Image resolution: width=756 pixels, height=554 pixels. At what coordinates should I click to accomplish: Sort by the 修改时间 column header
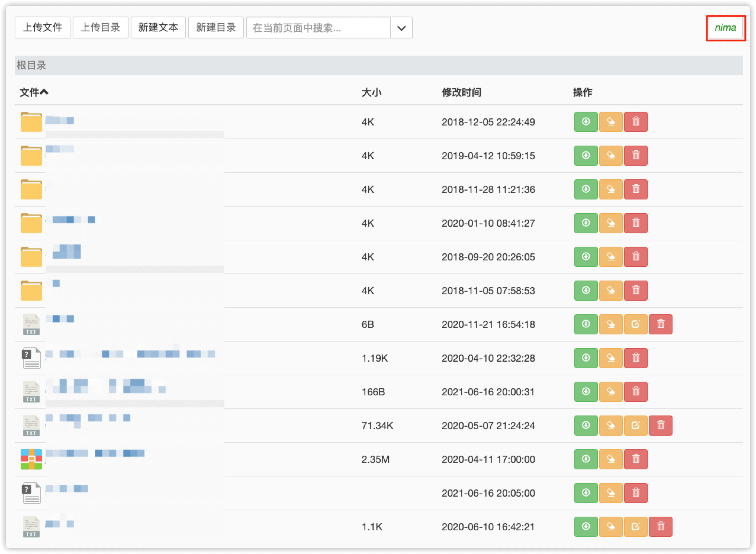pos(461,92)
